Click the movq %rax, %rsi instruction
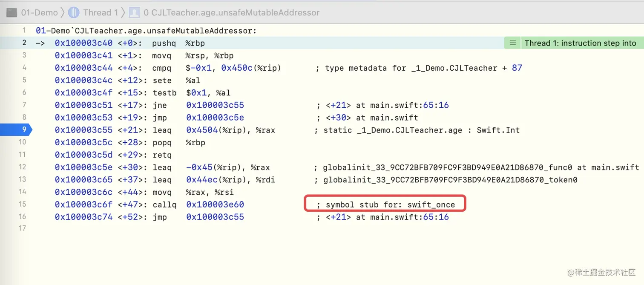The width and height of the screenshot is (644, 285). (x=193, y=192)
